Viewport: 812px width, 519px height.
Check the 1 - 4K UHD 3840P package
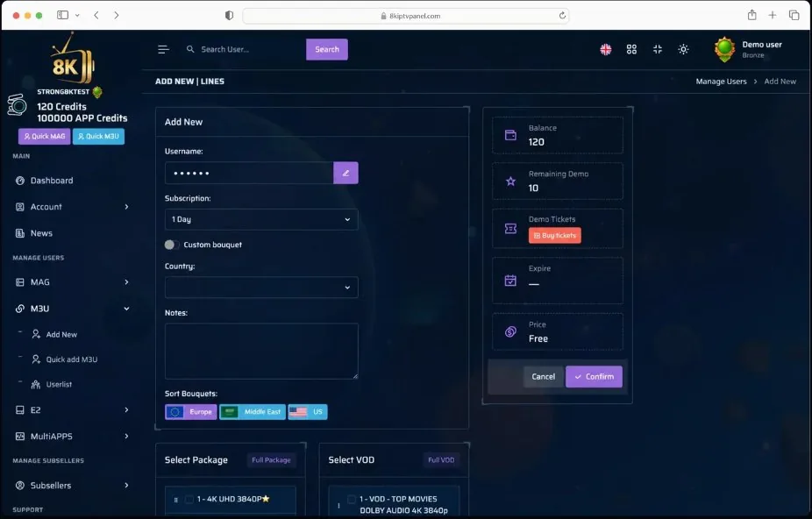coord(189,500)
